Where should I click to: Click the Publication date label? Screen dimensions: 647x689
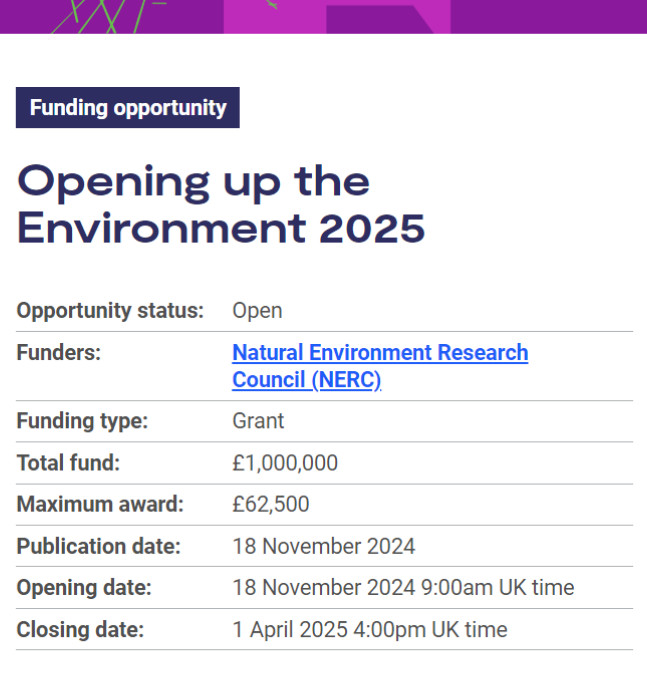coord(99,546)
